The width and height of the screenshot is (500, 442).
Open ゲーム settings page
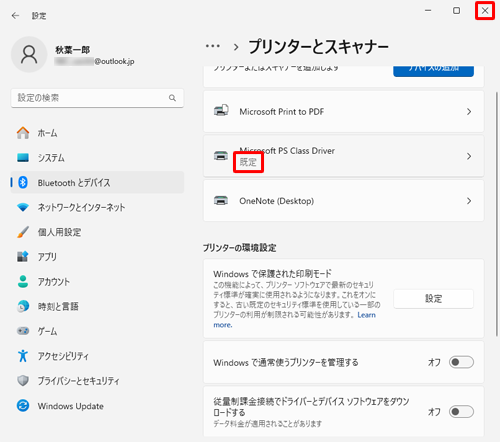pos(97,331)
